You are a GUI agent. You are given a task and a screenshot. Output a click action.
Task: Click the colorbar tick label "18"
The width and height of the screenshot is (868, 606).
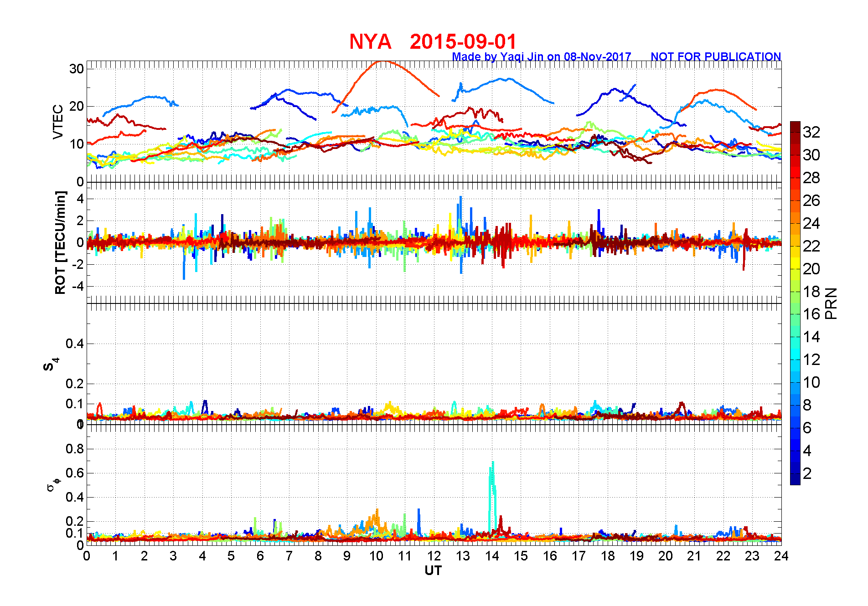[x=811, y=292]
